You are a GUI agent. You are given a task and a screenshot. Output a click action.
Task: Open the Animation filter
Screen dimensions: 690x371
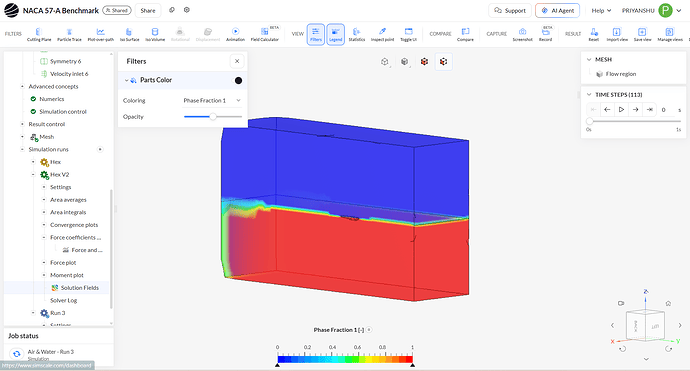click(x=235, y=34)
